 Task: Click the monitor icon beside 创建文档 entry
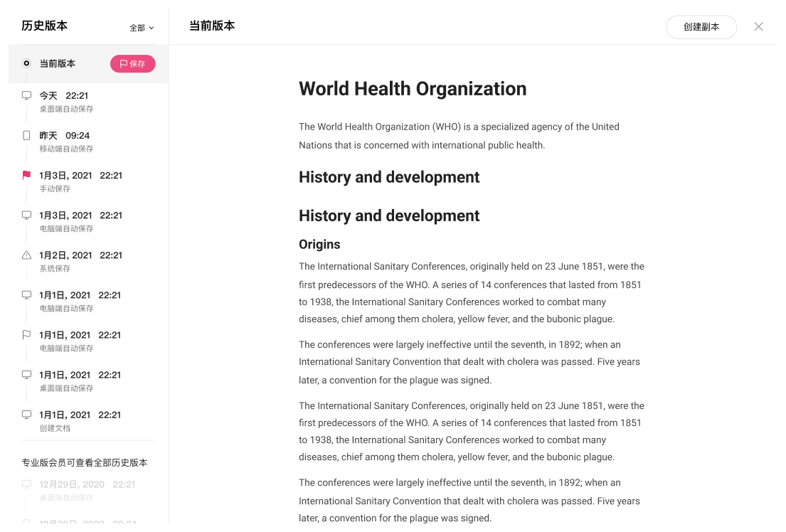(26, 414)
